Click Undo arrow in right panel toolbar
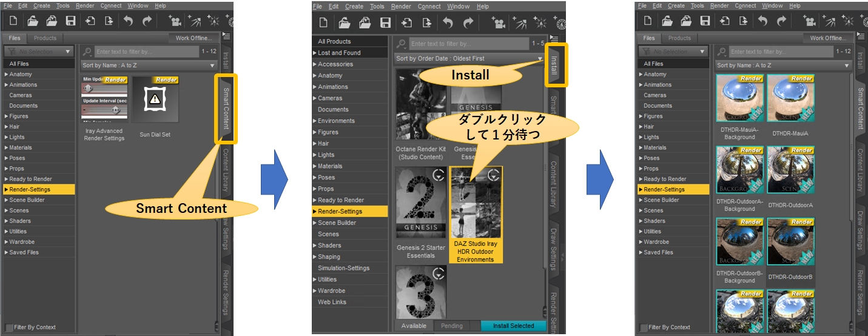This screenshot has width=868, height=336. pyautogui.click(x=762, y=21)
